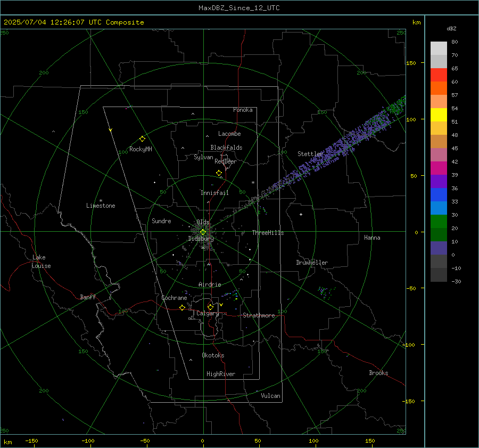This screenshot has height=448, width=479.
Task: Click the Vulcan town label
Action: coord(271,396)
